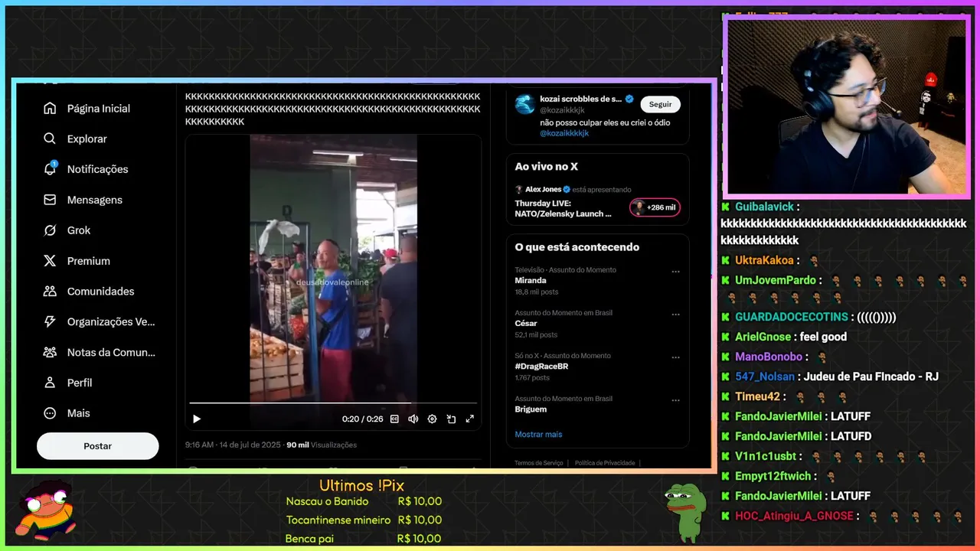Viewport: 980px width, 551px height.
Task: Click the Alex Jones avatar icon
Action: coord(519,189)
